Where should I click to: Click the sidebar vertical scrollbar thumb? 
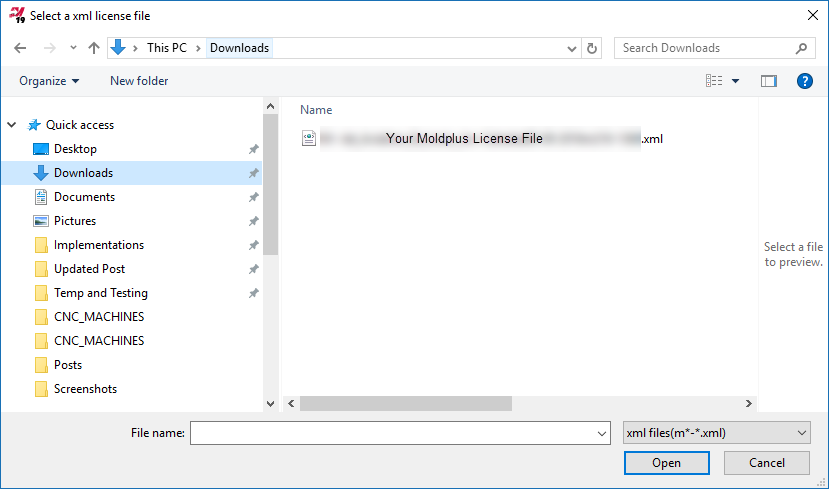271,184
